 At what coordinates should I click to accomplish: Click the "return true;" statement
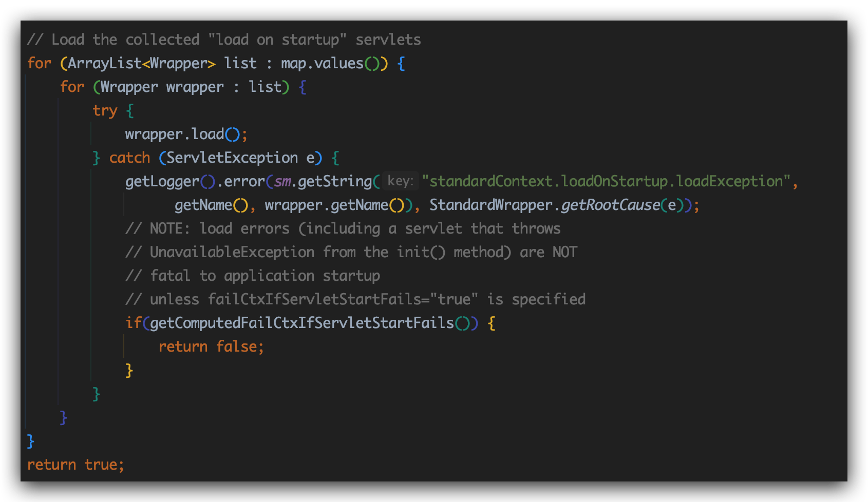tap(76, 465)
